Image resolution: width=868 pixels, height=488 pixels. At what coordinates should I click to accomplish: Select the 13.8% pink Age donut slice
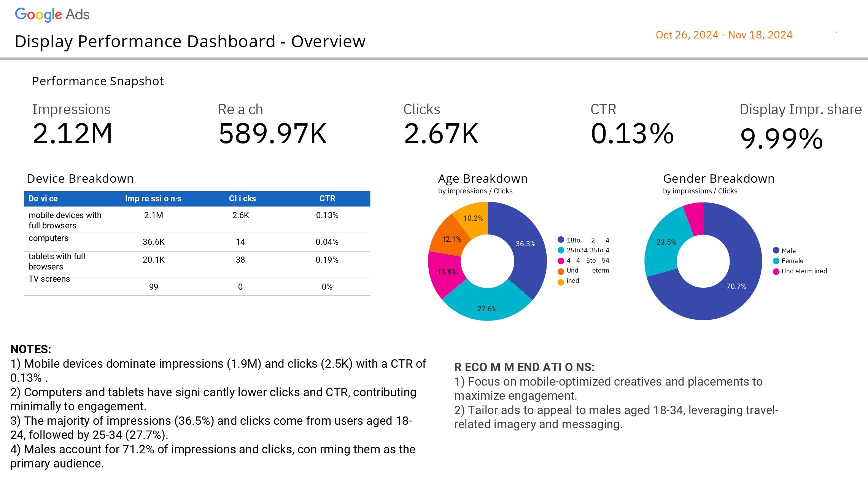click(447, 272)
